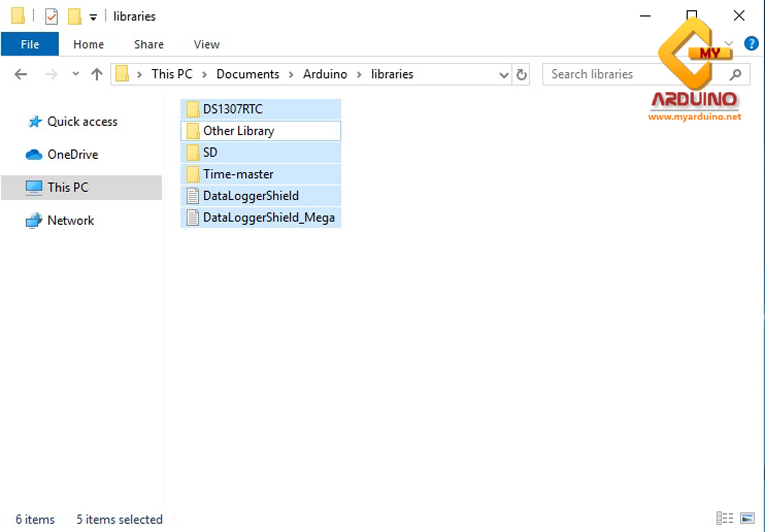The height and width of the screenshot is (532, 765).
Task: Open the Share ribbon tab
Action: click(x=148, y=44)
